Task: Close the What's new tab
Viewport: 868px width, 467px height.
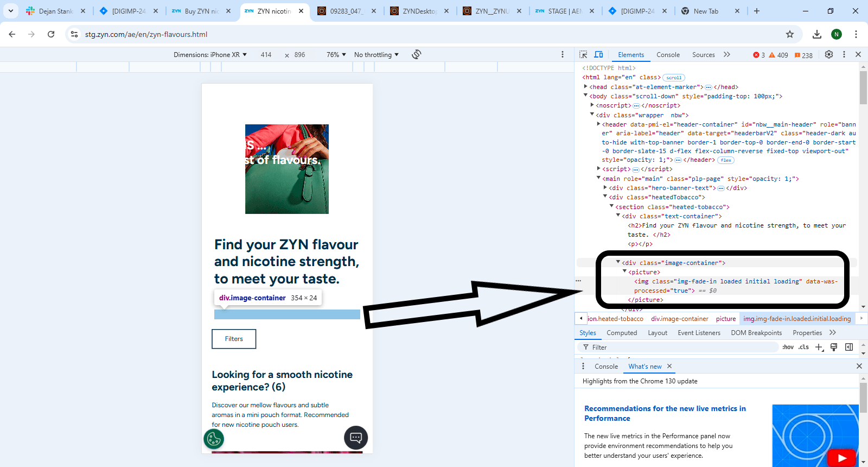Action: click(669, 367)
